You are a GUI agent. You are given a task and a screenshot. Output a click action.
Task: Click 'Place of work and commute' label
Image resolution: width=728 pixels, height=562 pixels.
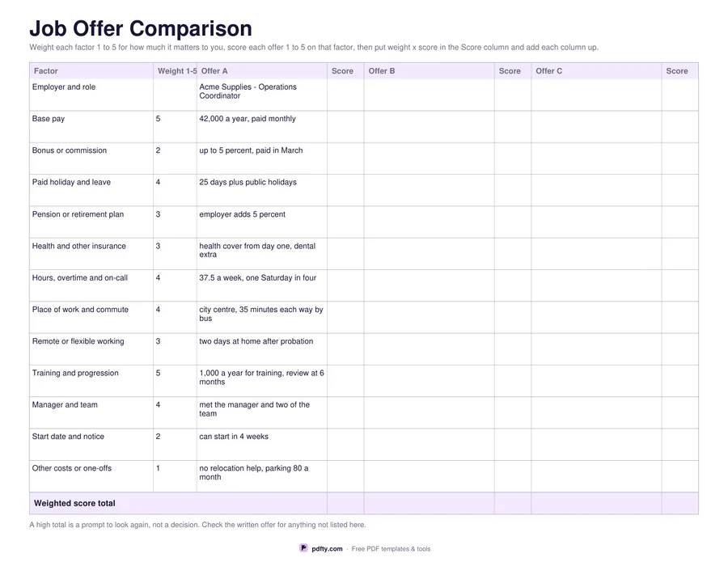click(x=80, y=310)
